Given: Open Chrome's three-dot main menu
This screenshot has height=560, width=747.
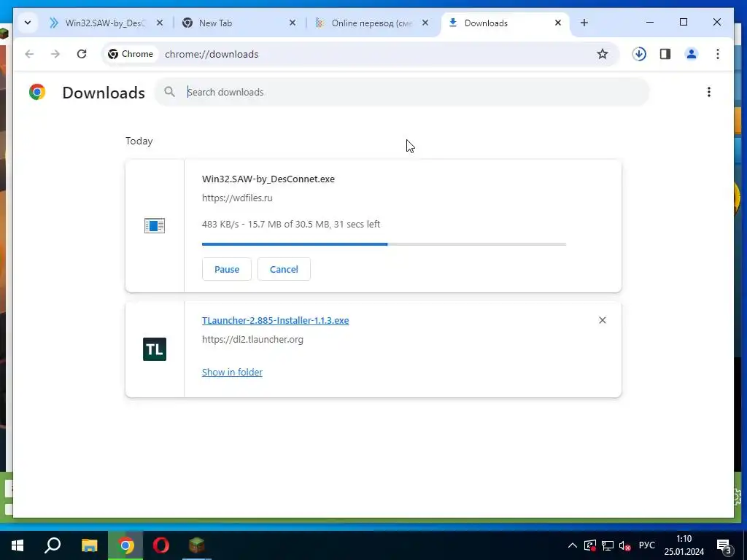Looking at the screenshot, I should pyautogui.click(x=718, y=54).
